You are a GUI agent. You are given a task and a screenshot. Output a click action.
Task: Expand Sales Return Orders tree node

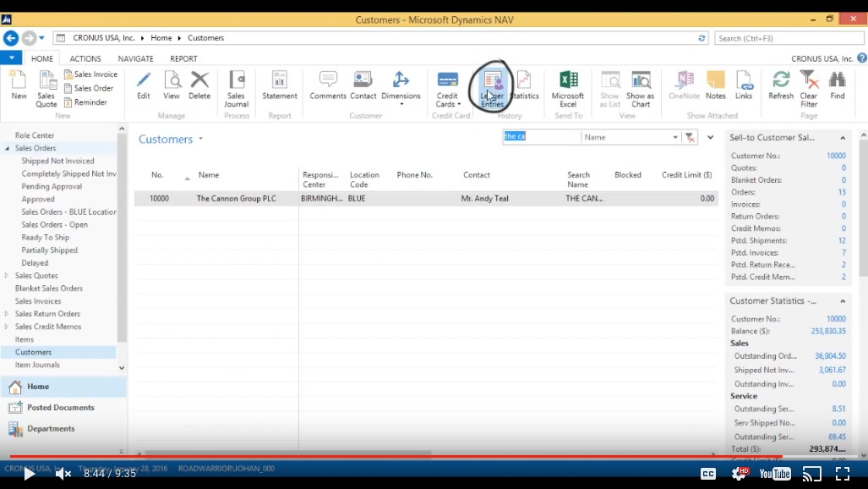[x=7, y=314]
